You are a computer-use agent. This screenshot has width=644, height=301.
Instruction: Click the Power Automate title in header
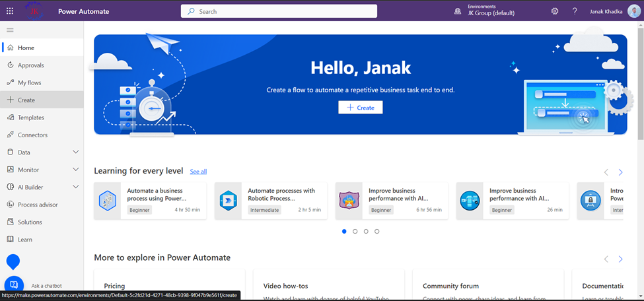84,11
